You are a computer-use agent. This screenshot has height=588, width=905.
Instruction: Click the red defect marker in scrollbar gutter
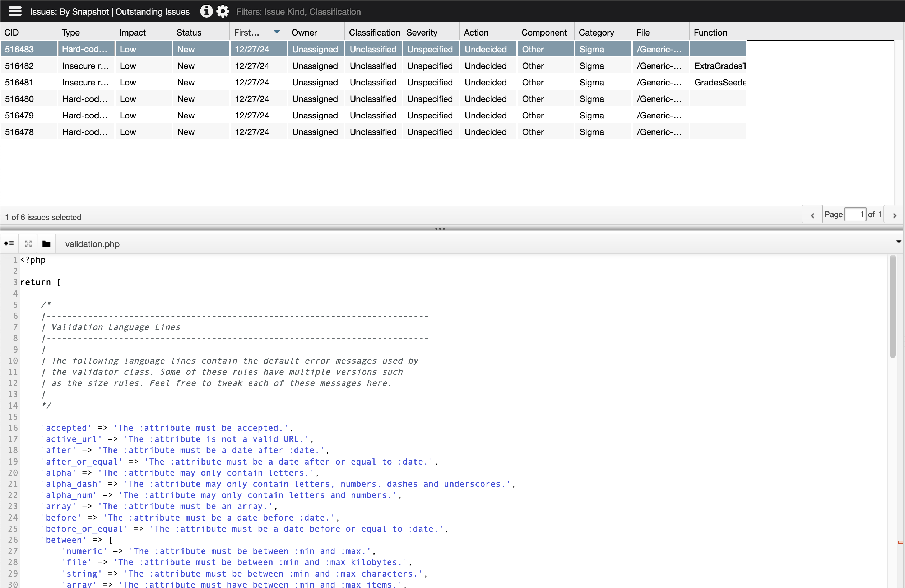coord(900,542)
